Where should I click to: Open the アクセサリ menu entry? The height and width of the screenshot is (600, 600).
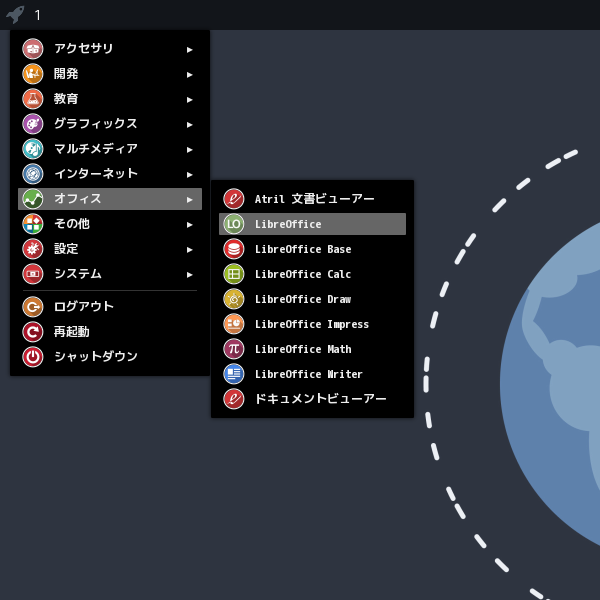pyautogui.click(x=110, y=49)
